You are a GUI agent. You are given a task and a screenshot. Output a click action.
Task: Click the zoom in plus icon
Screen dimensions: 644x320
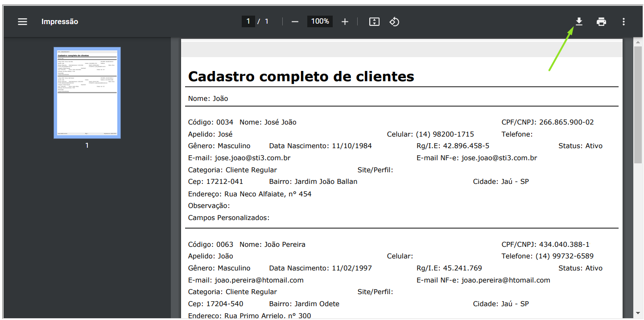(x=345, y=21)
